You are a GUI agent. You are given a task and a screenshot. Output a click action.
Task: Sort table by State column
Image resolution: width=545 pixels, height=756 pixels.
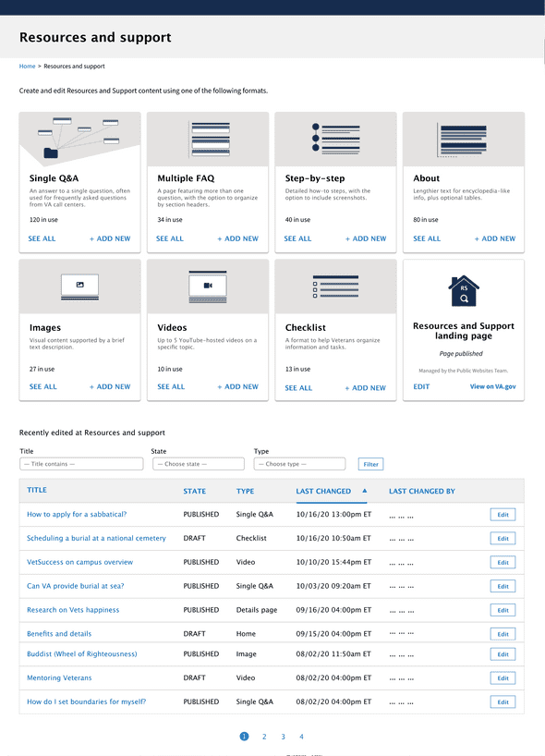[194, 491]
